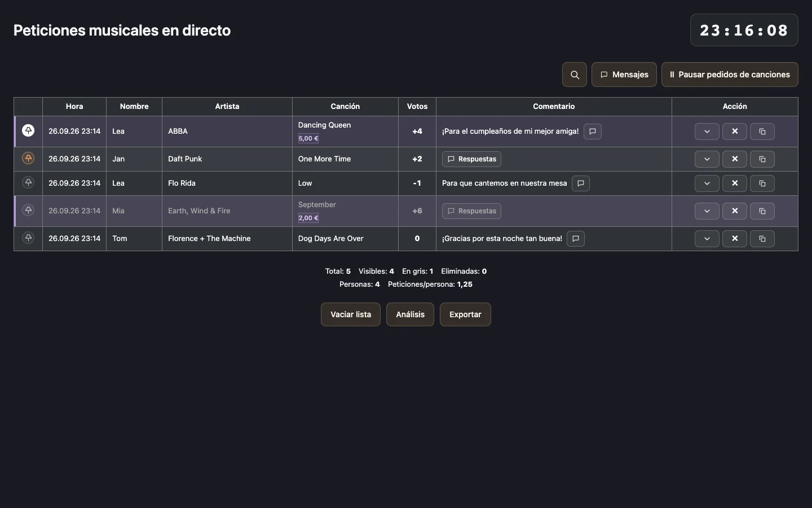Viewport: 812px width, 508px height.
Task: Click the +4 votes cell
Action: click(417, 132)
